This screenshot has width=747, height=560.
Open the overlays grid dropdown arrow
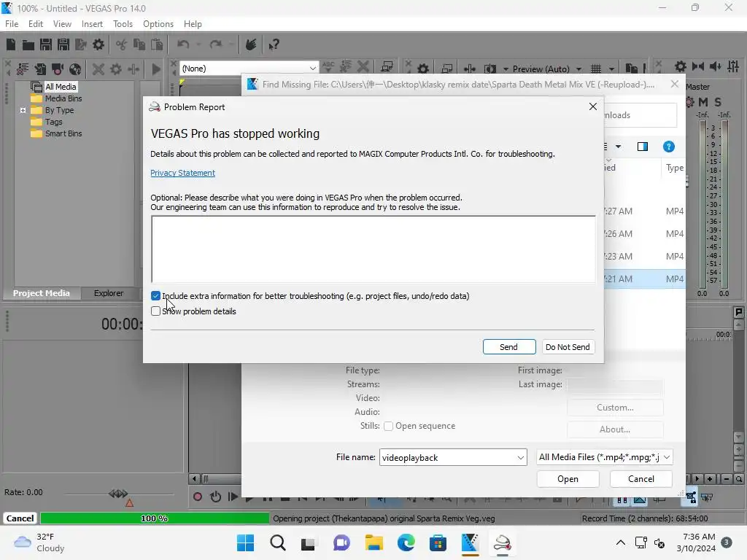611,69
